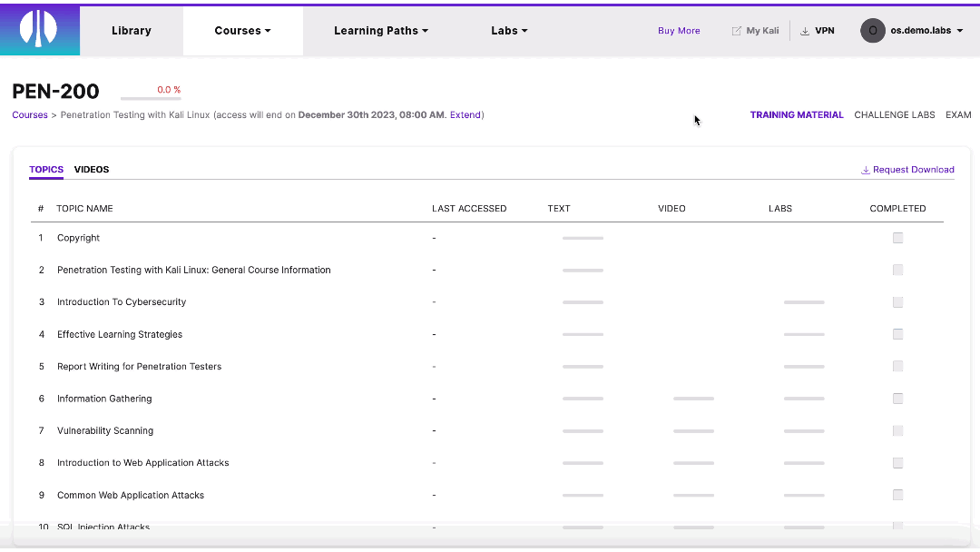Click the LABS column header
The width and height of the screenshot is (980, 552).
pyautogui.click(x=780, y=209)
